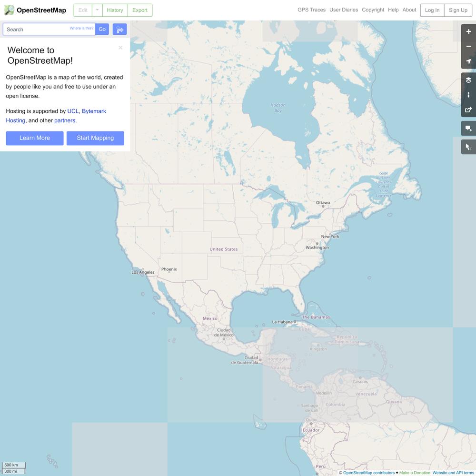Click the Colombia map label
This screenshot has height=476, width=476.
click(336, 405)
